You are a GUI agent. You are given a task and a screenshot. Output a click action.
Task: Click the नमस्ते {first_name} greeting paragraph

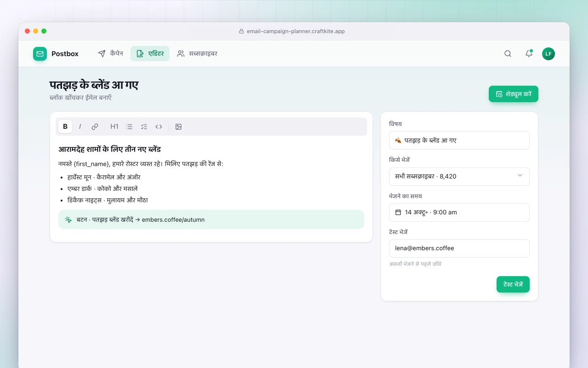pyautogui.click(x=141, y=164)
